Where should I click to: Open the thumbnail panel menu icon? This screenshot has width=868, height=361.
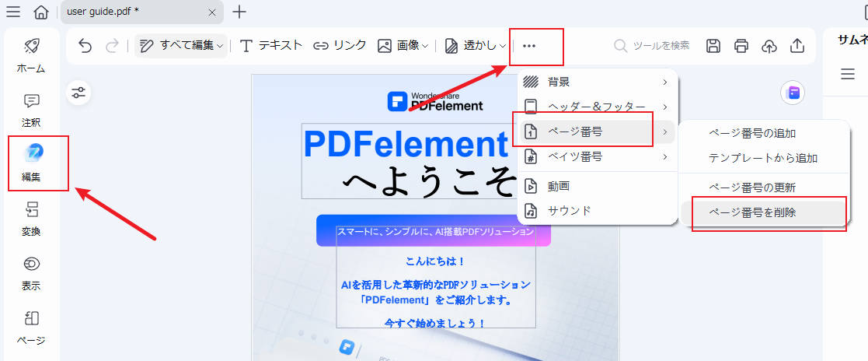coord(848,75)
